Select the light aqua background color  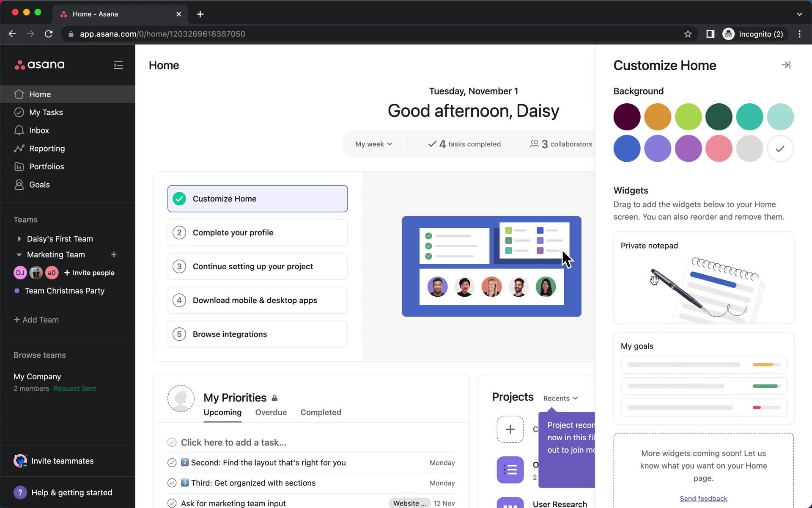click(x=780, y=117)
